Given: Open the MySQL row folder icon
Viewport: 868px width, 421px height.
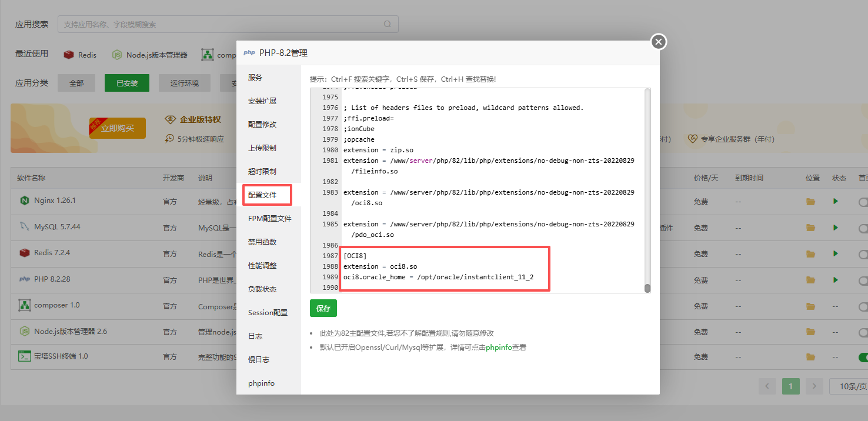Looking at the screenshot, I should tap(811, 228).
